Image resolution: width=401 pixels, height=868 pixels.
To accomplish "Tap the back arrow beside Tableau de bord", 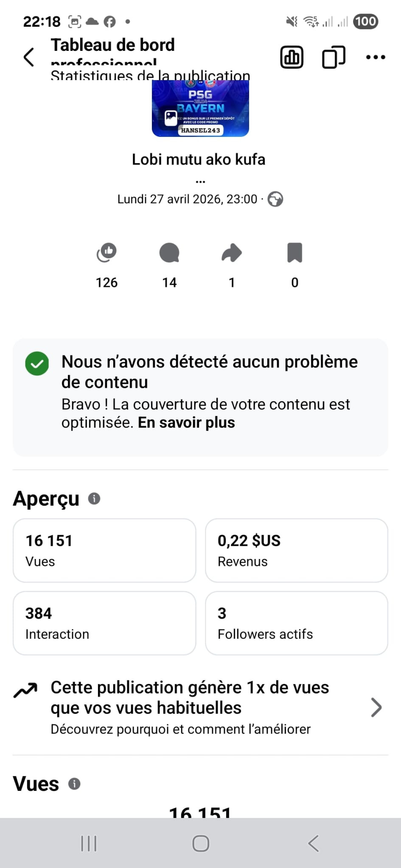I will tap(29, 57).
